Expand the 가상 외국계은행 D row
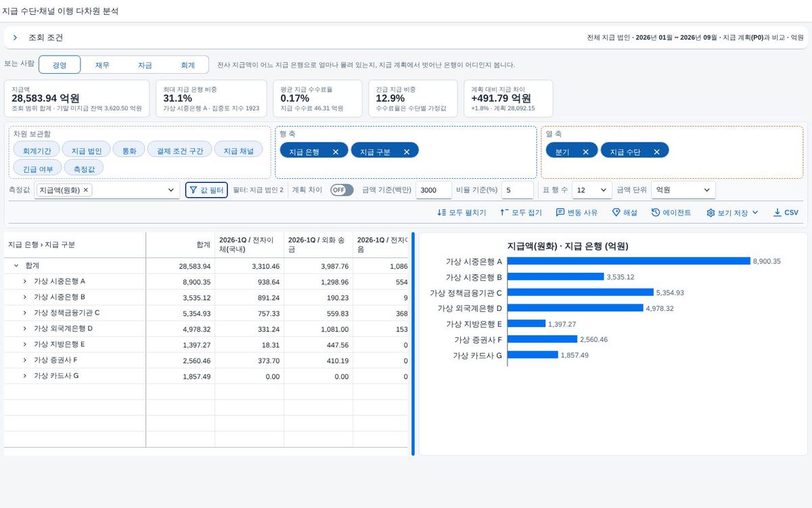812x508 pixels. (x=25, y=329)
